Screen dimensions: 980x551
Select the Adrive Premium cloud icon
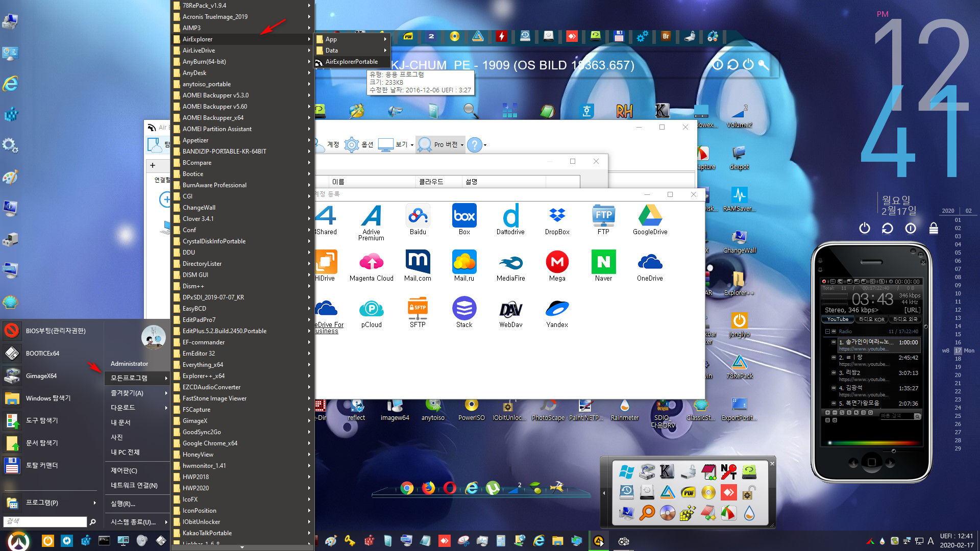coord(371,222)
